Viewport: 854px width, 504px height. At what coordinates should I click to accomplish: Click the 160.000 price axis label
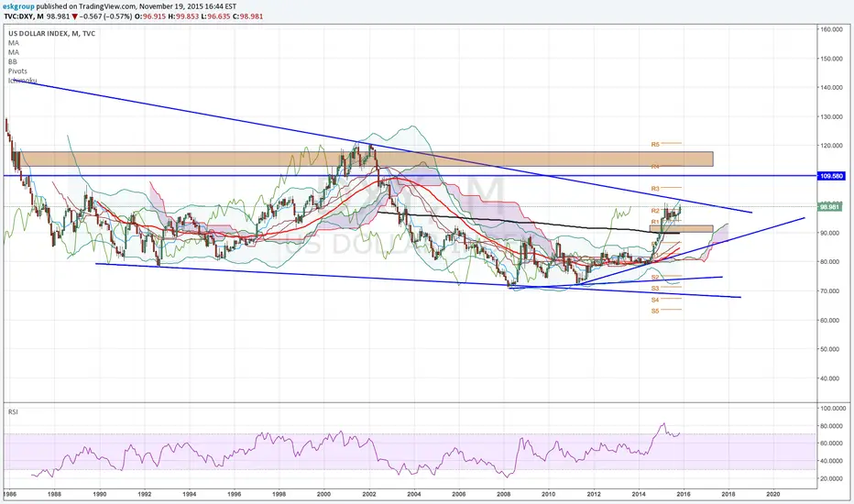click(832, 29)
